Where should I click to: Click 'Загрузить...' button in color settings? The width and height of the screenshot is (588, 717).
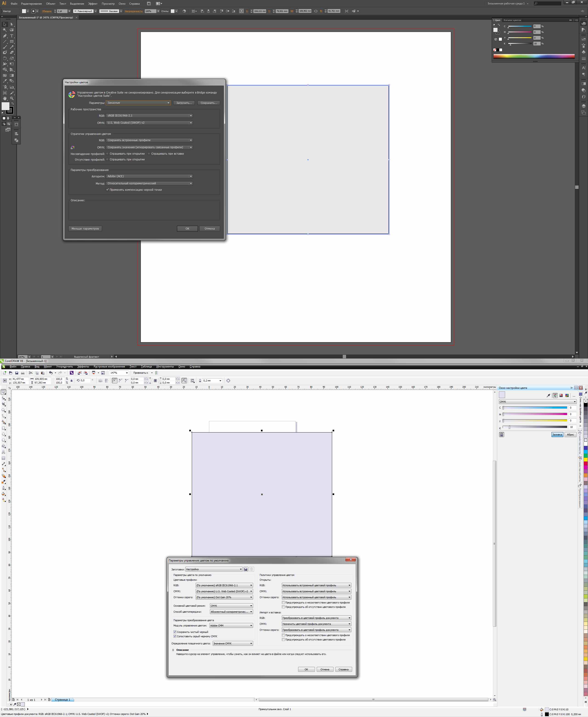(184, 103)
